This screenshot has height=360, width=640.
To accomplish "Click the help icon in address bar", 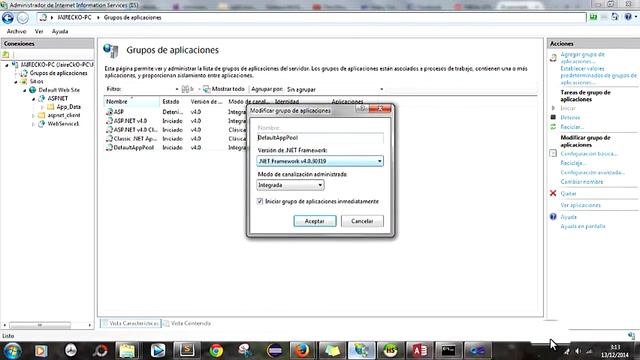I will [629, 17].
